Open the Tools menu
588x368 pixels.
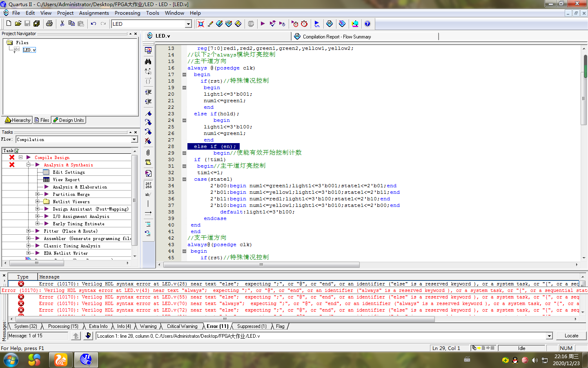[153, 13]
